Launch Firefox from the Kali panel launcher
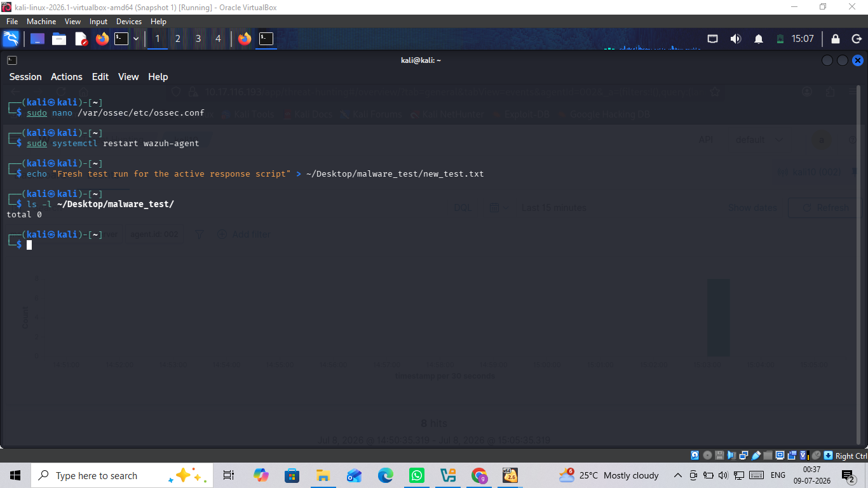The height and width of the screenshot is (488, 868). coord(102,39)
